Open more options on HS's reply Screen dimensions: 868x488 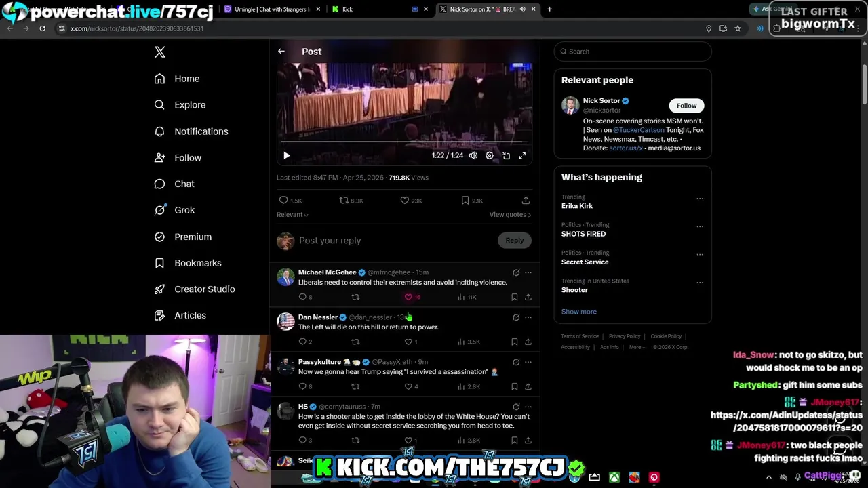click(x=528, y=407)
